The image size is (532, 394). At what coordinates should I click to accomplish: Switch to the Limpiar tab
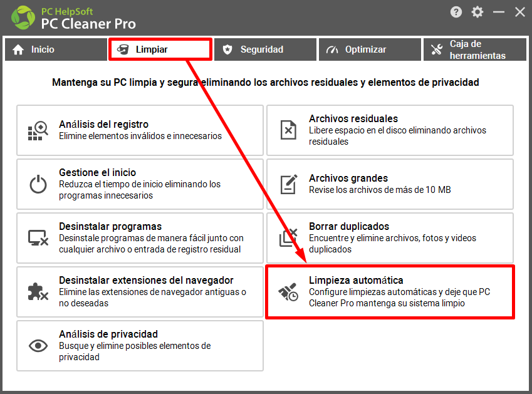pos(160,49)
